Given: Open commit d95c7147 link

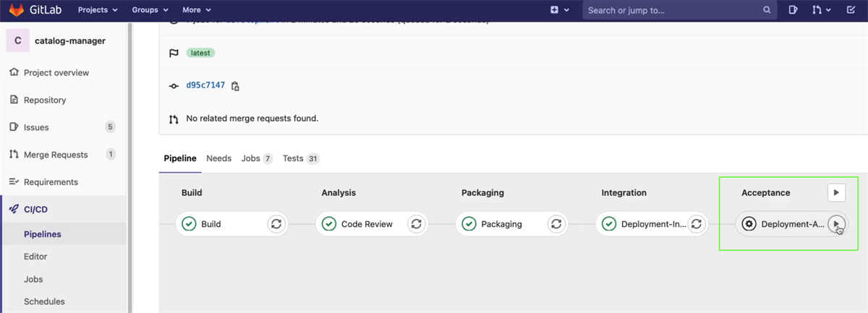Looking at the screenshot, I should tap(205, 85).
